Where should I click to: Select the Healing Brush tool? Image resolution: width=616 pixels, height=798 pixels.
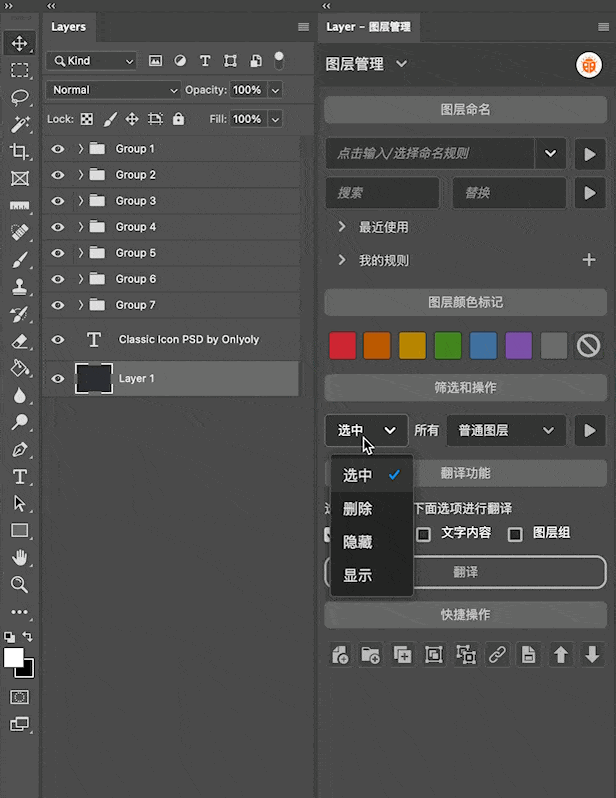[x=19, y=233]
